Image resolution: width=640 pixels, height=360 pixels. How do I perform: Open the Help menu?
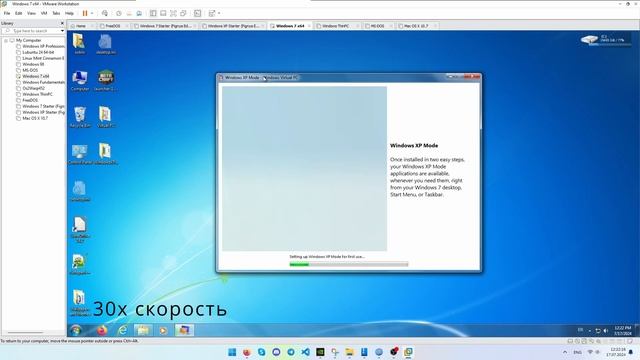[69, 13]
